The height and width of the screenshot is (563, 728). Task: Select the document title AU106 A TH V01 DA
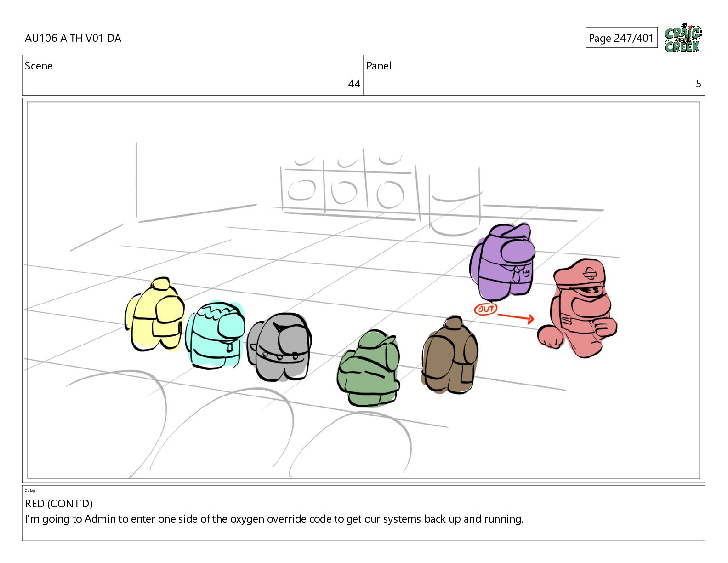73,38
